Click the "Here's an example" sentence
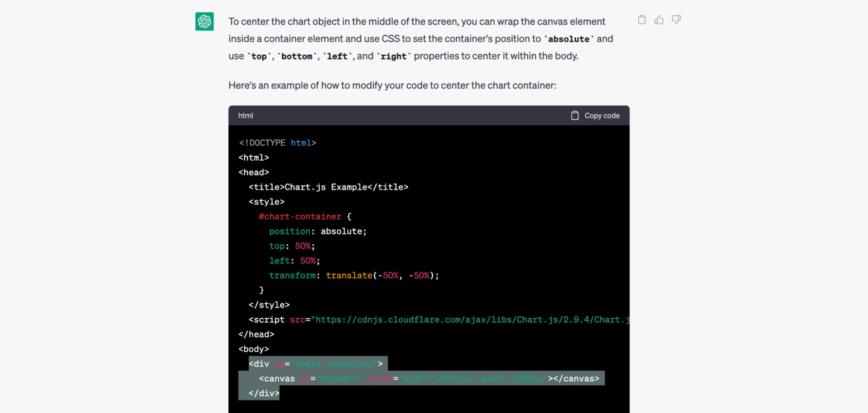 [x=392, y=85]
